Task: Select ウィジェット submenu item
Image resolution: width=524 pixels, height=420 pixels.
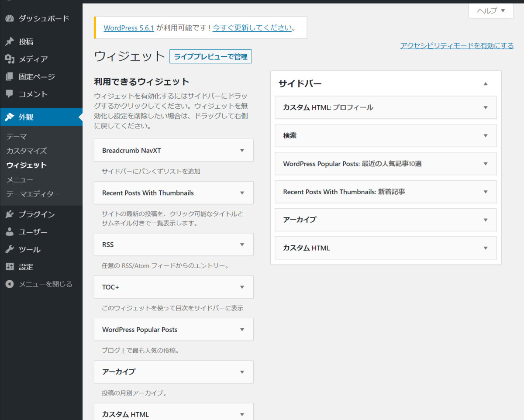Action: [x=27, y=165]
